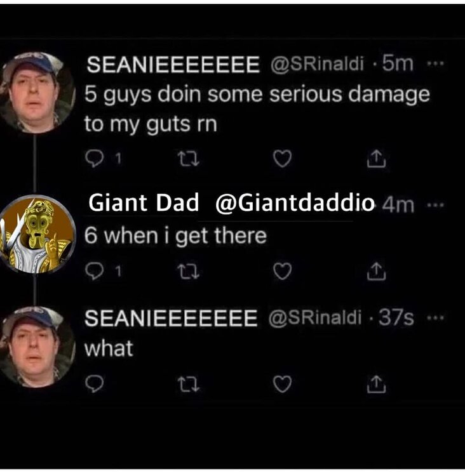Retweet the 'what' tweet
Image resolution: width=465 pixels, height=476 pixels.
[x=185, y=384]
